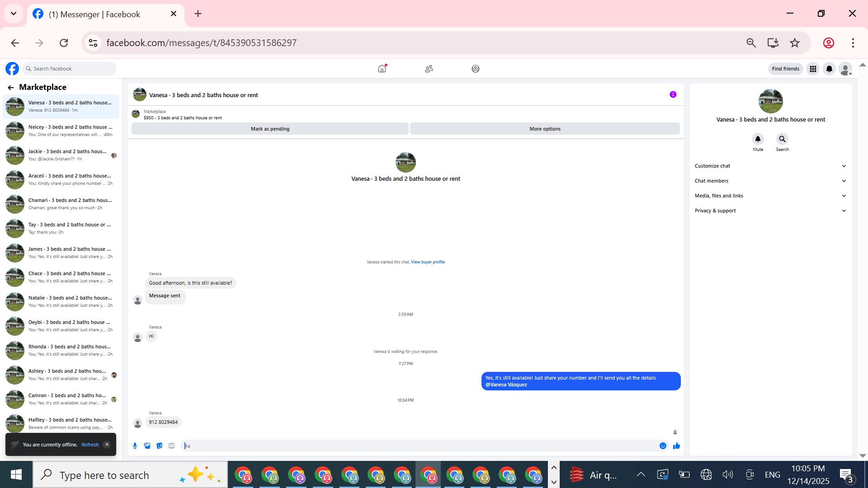Screen dimensions: 868x488
Task: Click the View buyer profile link
Action: 428,262
